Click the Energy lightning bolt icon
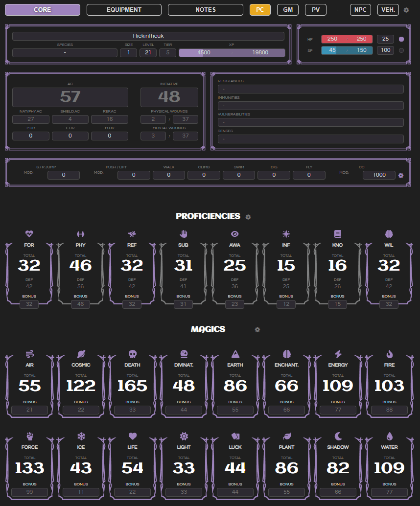This screenshot has width=420, height=506. (338, 354)
